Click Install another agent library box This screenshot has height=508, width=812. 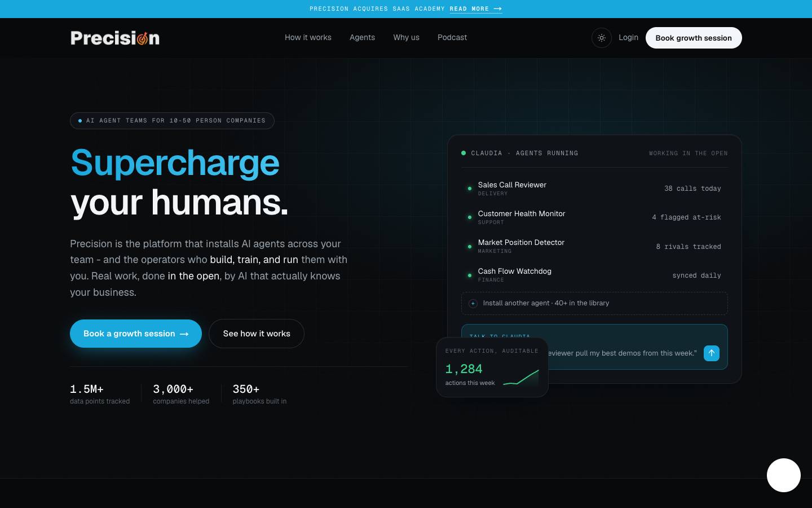[x=594, y=303]
